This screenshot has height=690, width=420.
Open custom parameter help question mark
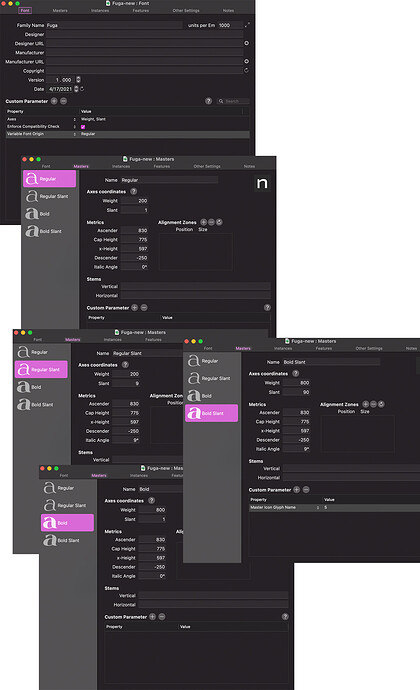tap(209, 101)
